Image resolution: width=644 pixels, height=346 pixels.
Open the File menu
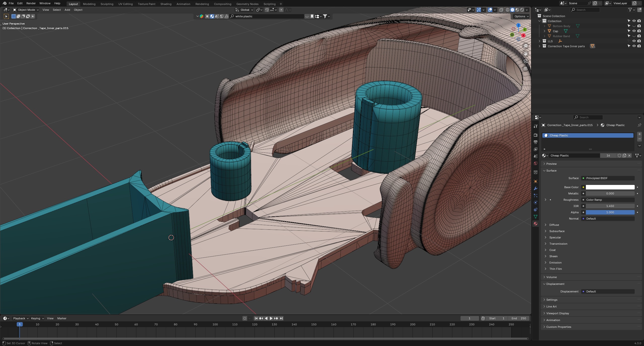click(11, 3)
